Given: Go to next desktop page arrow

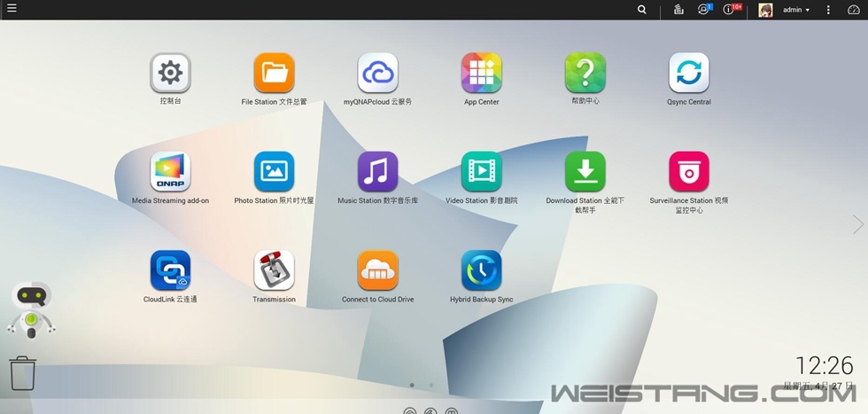Looking at the screenshot, I should pyautogui.click(x=857, y=224).
